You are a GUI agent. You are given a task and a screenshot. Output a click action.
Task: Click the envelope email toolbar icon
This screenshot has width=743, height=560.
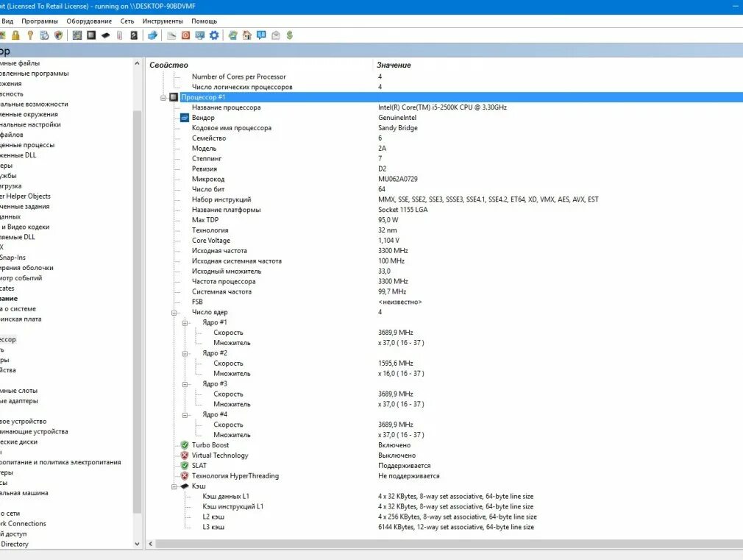click(x=275, y=35)
